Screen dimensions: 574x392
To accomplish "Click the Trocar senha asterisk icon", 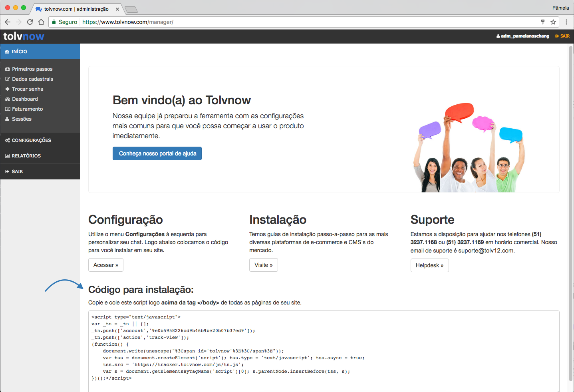I will 8,89.
